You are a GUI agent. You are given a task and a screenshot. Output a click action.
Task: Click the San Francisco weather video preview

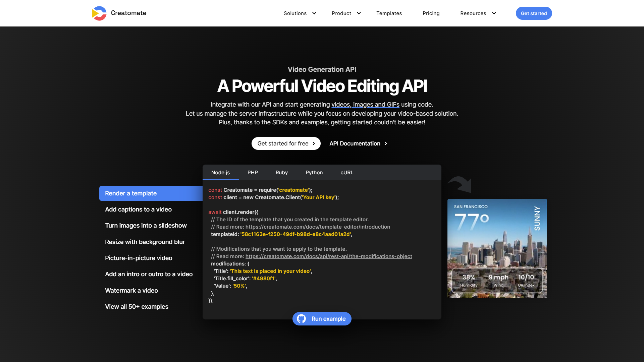[x=497, y=248]
